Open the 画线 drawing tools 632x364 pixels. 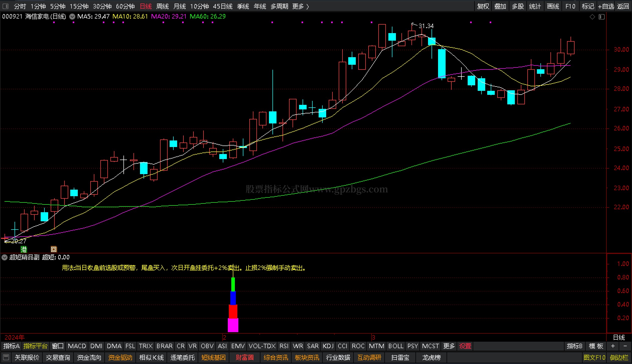553,6
